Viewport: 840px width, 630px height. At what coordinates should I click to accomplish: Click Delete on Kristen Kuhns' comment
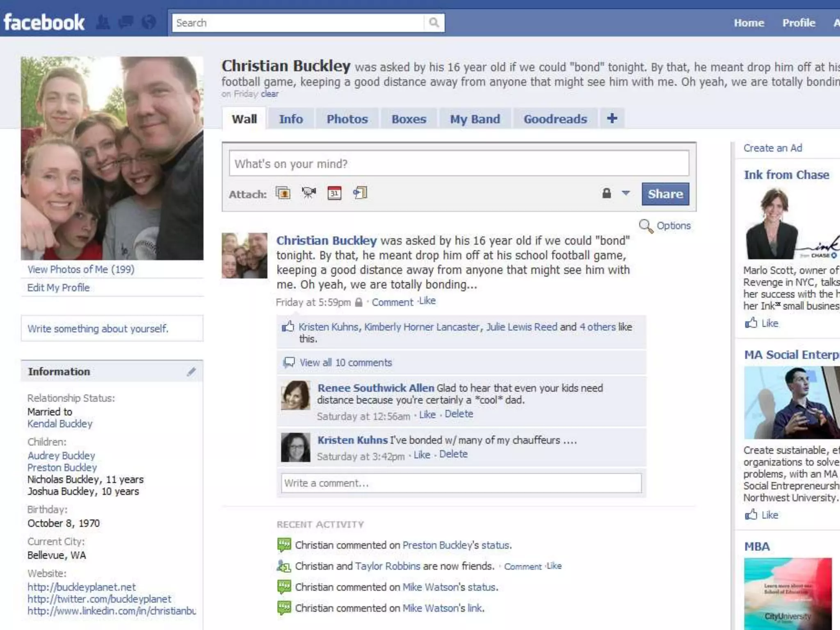point(453,454)
